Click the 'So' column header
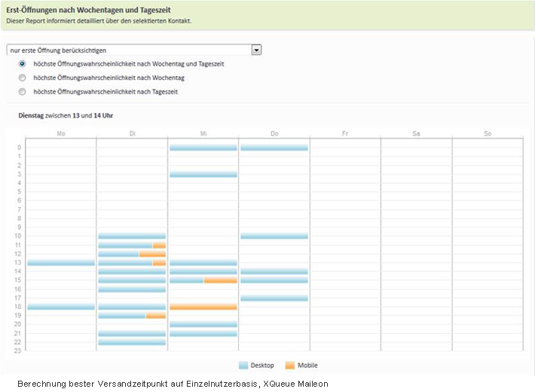This screenshot has height=392, width=535. 488,133
